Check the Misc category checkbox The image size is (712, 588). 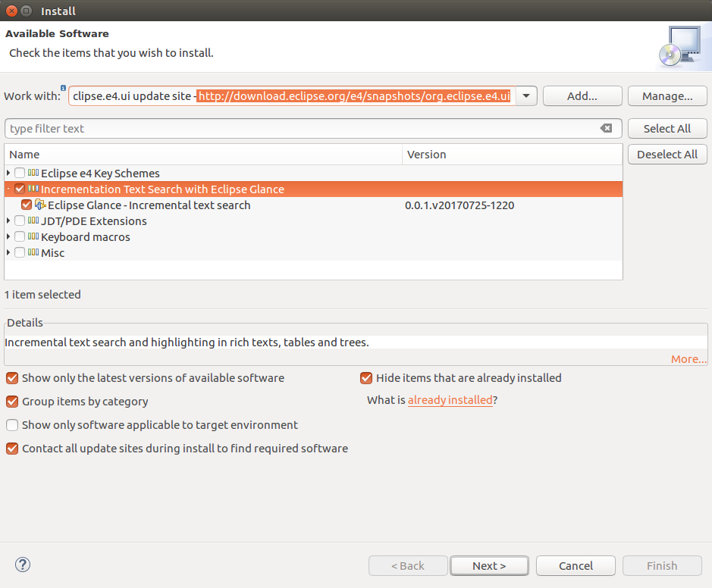click(20, 252)
